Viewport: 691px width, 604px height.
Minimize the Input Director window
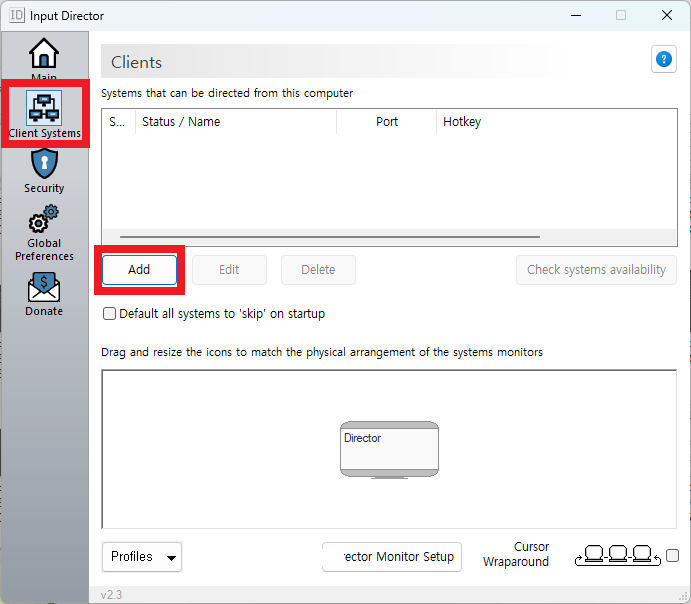point(576,15)
